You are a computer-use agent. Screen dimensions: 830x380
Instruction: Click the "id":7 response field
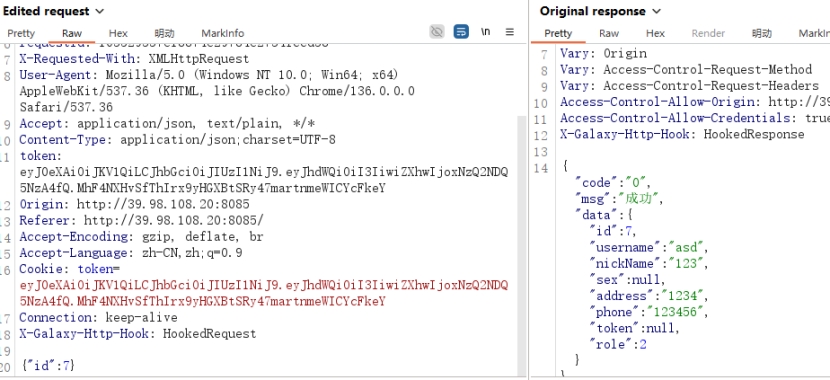point(613,231)
